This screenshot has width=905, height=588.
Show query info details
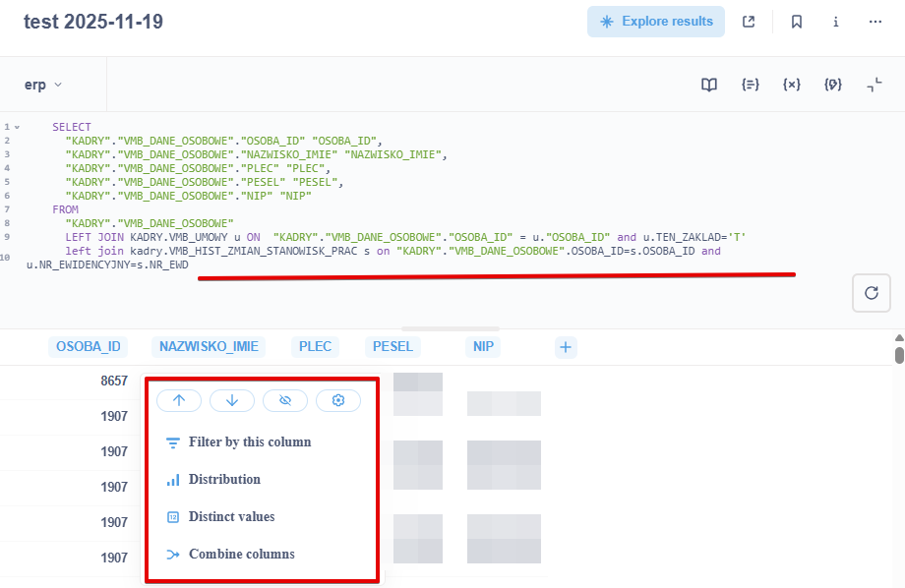(836, 22)
